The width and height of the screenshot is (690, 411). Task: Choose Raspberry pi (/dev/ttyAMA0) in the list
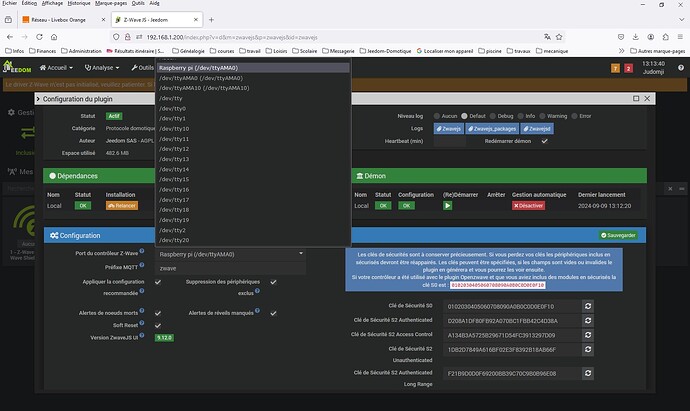pos(253,68)
